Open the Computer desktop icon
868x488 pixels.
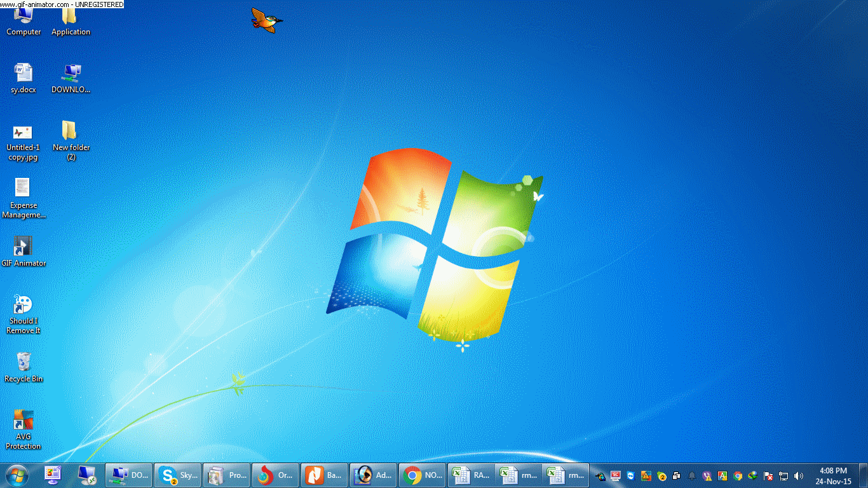(24, 21)
